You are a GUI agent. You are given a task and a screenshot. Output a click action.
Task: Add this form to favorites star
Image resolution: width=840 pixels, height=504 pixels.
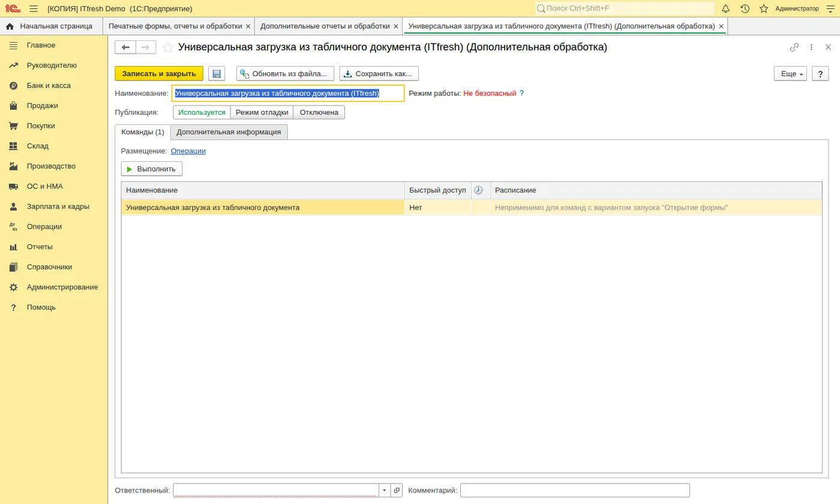tap(168, 47)
